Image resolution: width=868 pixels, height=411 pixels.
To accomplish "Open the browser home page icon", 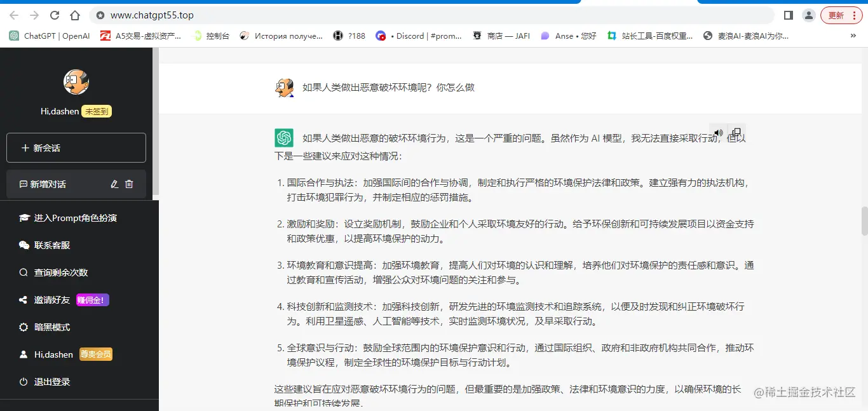I will [x=75, y=15].
